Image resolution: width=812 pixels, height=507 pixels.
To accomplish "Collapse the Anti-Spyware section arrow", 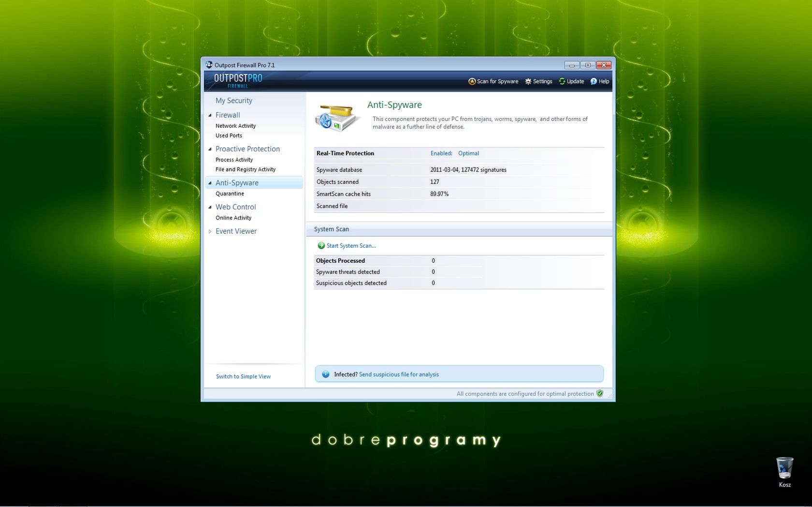I will click(210, 183).
